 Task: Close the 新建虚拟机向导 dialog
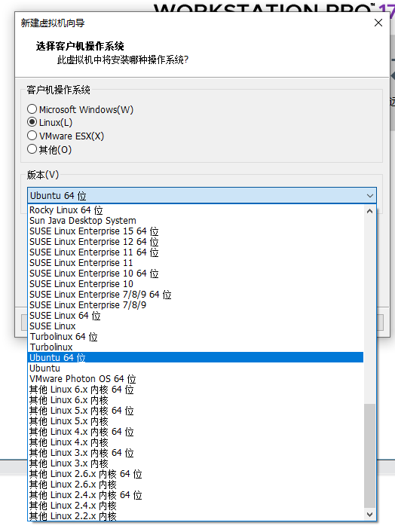point(378,23)
